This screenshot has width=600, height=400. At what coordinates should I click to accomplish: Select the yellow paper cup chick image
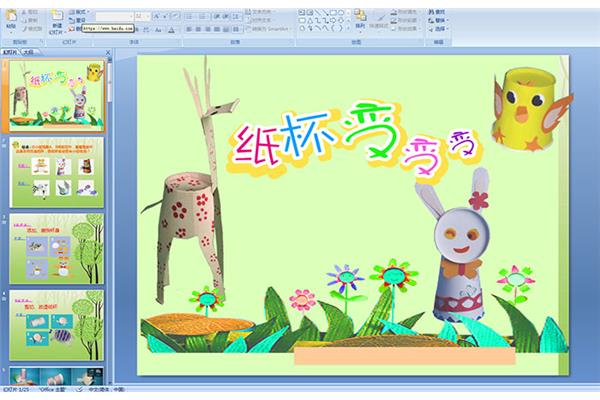point(532,109)
